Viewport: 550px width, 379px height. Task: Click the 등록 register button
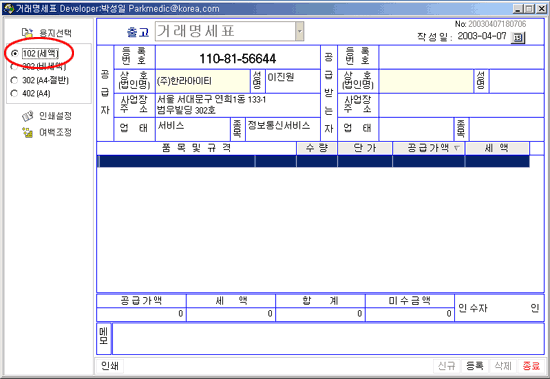point(475,366)
